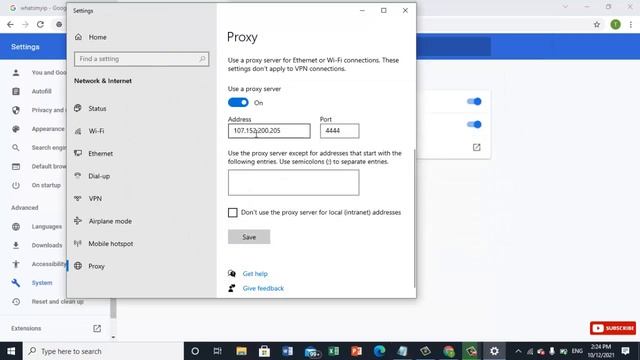
Task: Expand Advanced section in Chrome settings
Action: (25, 208)
